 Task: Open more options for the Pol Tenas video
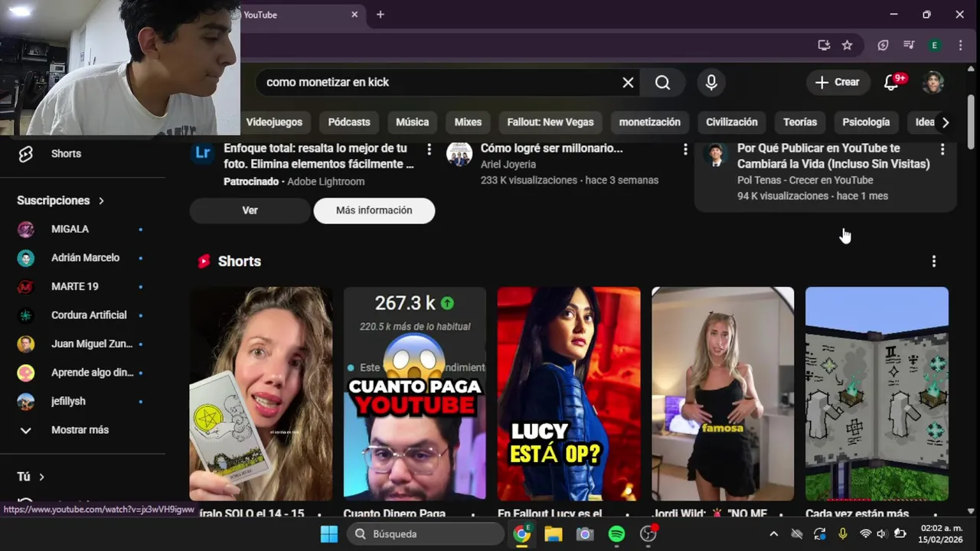(942, 149)
